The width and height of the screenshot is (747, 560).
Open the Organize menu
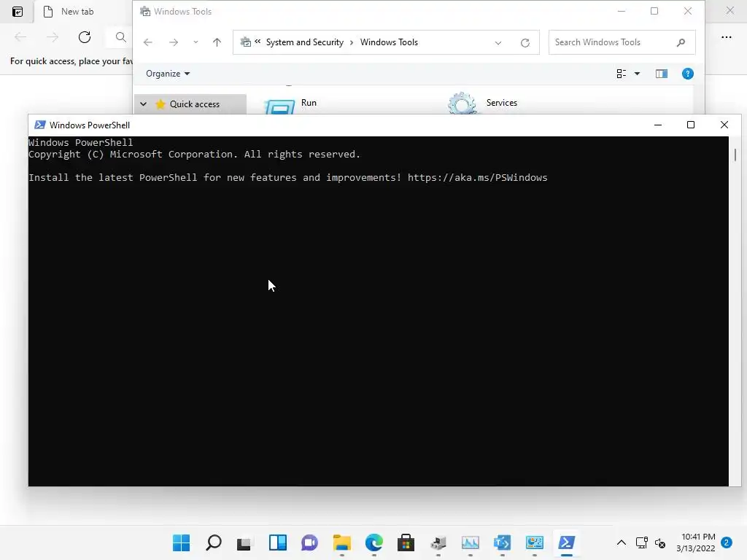168,74
